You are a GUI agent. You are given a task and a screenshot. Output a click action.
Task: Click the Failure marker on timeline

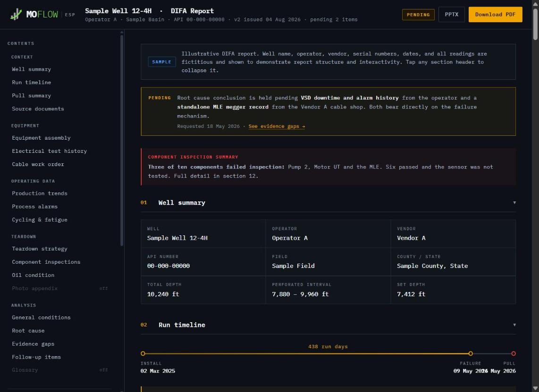471,353
